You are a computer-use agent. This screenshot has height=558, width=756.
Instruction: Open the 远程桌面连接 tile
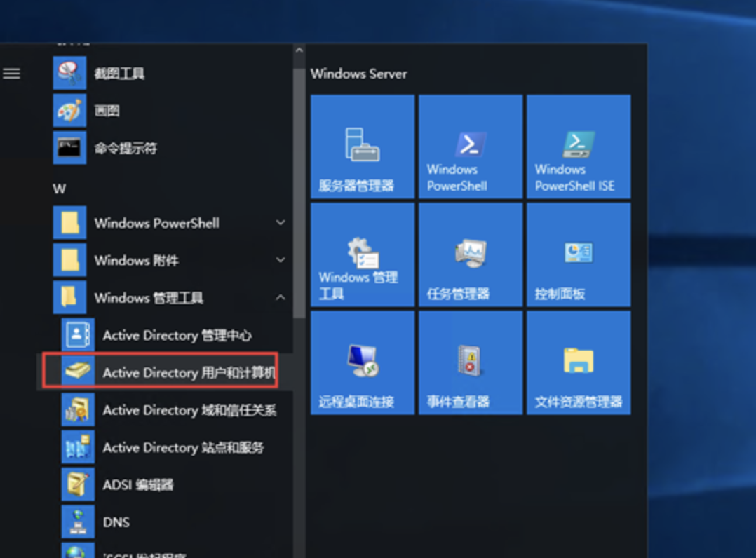363,362
